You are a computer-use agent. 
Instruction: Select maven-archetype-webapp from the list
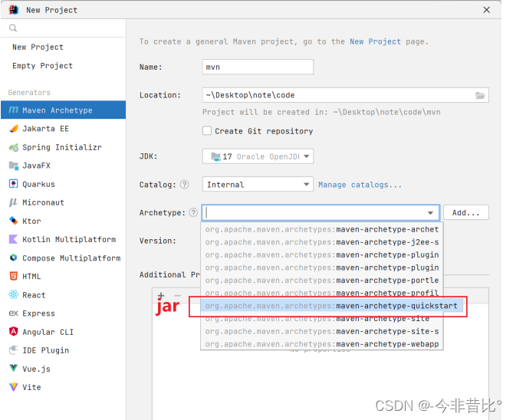click(322, 344)
